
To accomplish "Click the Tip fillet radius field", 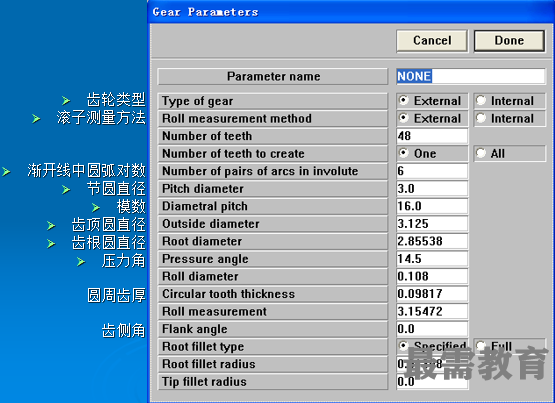I will pos(432,381).
